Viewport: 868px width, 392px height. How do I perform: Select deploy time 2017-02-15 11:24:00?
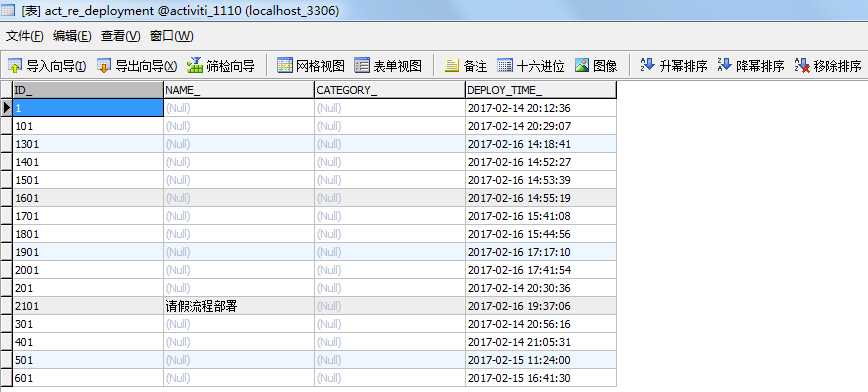click(x=541, y=360)
